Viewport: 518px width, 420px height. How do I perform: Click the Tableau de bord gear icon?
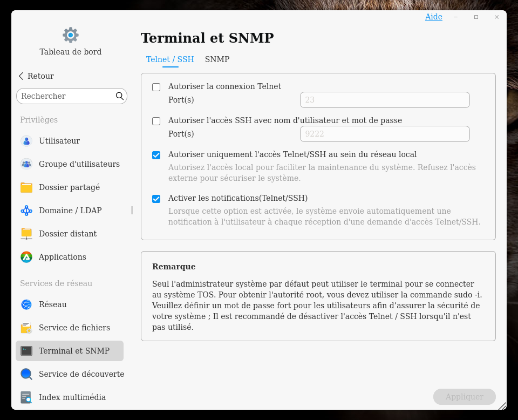tap(70, 35)
